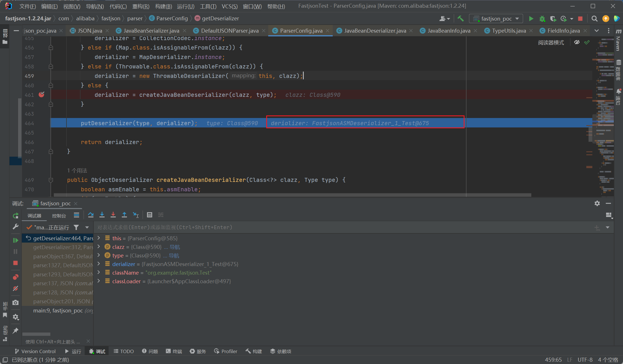
Task: Click the View Breakpoints double red dots icon
Action: 15,277
